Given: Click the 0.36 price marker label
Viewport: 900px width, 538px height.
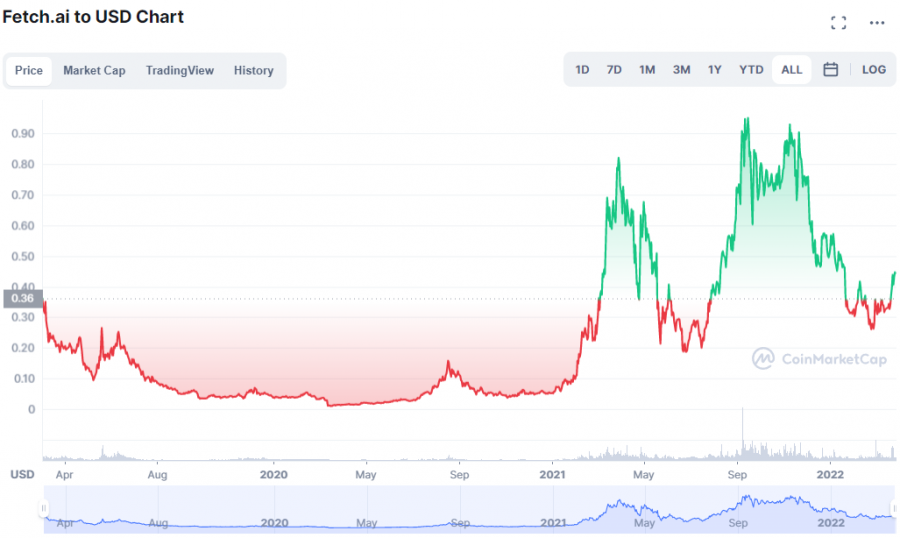Looking at the screenshot, I should coord(23,299).
